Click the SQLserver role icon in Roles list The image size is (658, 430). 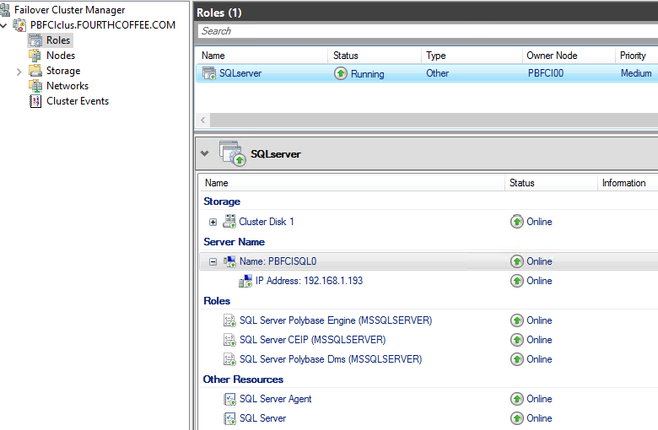click(209, 73)
